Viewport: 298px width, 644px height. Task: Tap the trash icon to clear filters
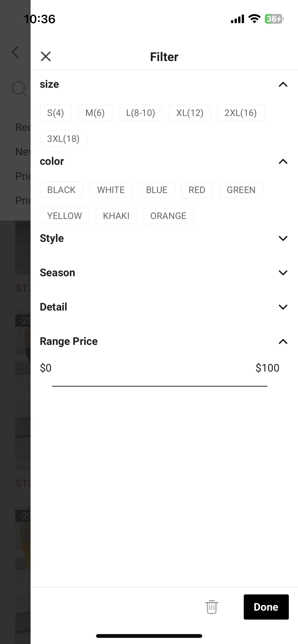211,607
